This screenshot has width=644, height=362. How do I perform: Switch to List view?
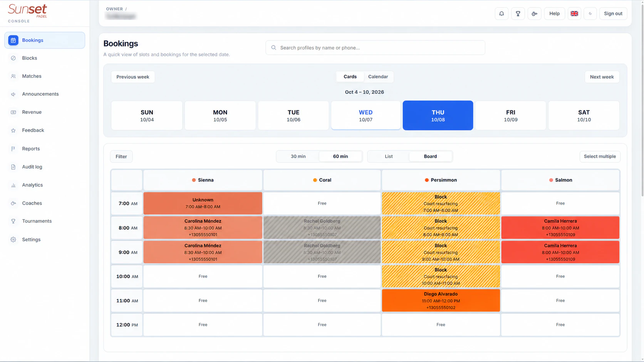pos(389,156)
